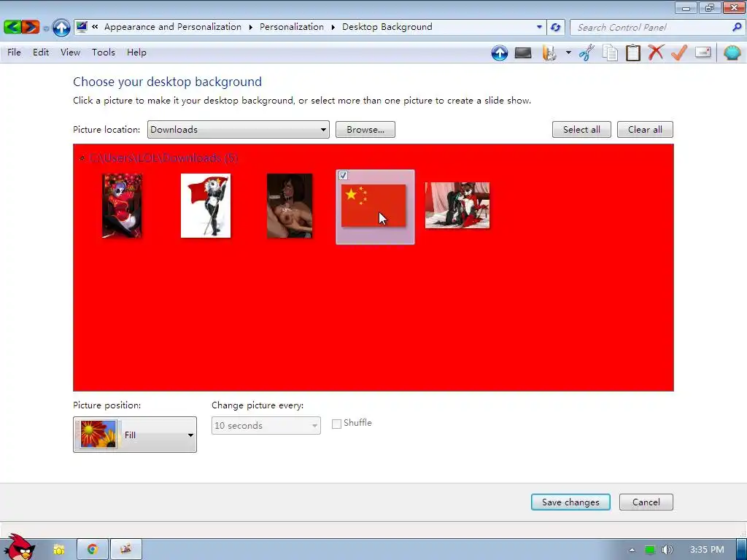Viewport: 747px width, 560px height.
Task: Open the folder icon on the taskbar
Action: (59, 550)
